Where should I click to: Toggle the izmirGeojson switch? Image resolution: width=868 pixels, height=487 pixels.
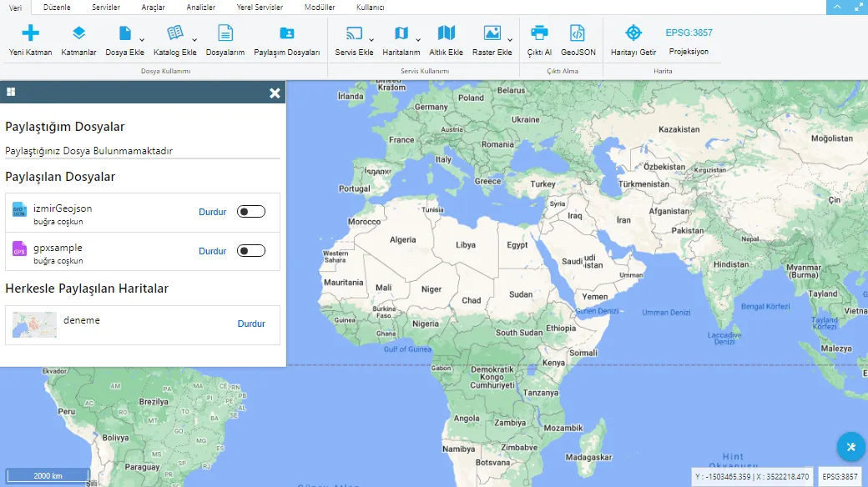point(251,212)
